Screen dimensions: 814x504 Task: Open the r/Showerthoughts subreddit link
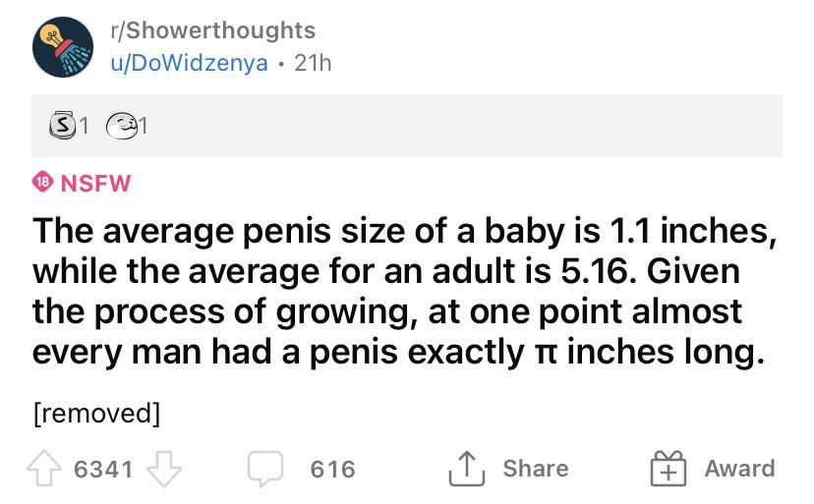coord(213,30)
